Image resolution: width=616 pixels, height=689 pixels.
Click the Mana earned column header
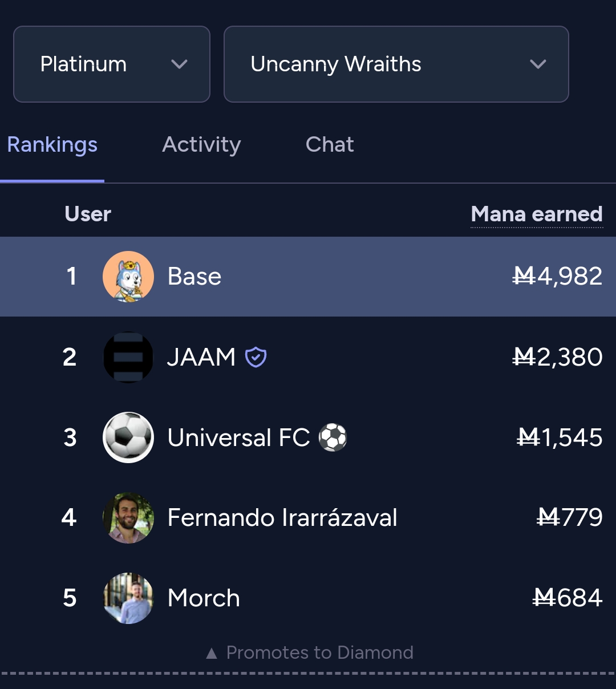pyautogui.click(x=537, y=214)
